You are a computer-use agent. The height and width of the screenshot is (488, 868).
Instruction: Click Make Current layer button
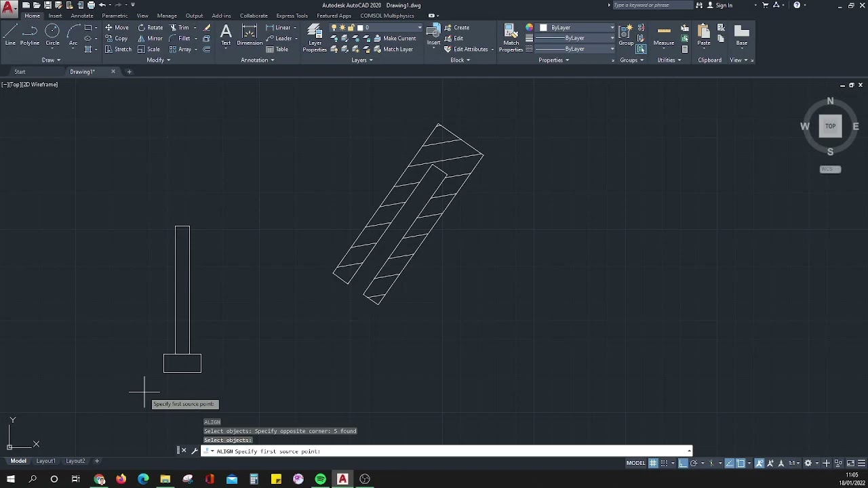(395, 39)
